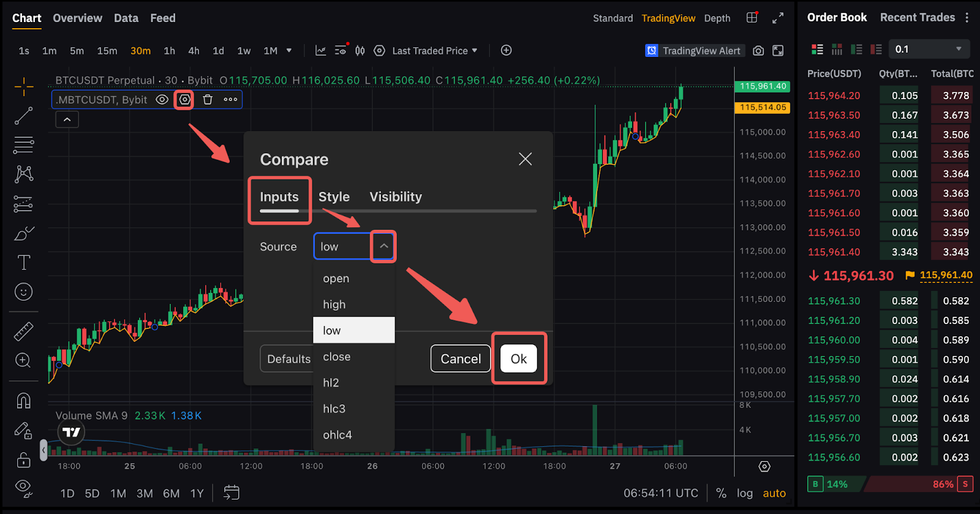Select the 1h timeframe interval
The height and width of the screenshot is (514, 980).
point(169,51)
